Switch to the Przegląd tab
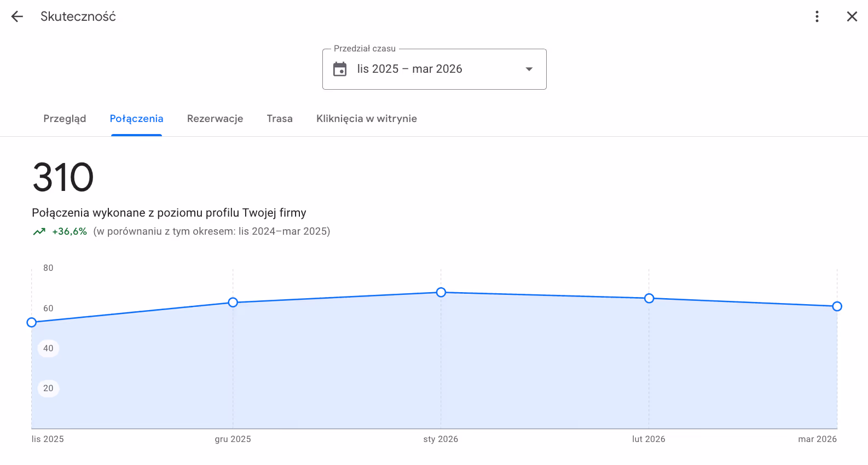 [65, 119]
